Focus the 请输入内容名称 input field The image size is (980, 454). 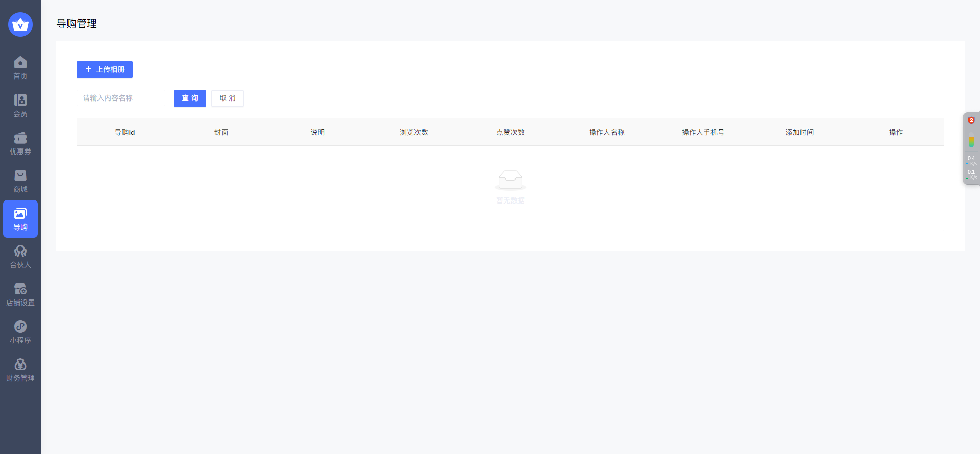121,98
